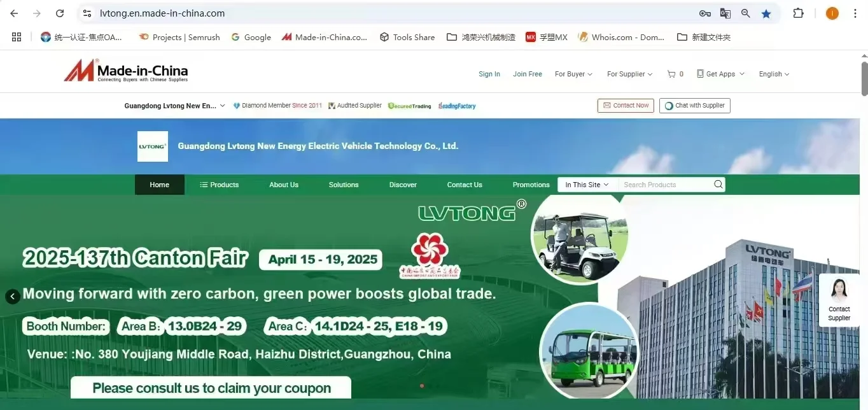Open the Discover menu item
The image size is (868, 410).
pyautogui.click(x=403, y=185)
